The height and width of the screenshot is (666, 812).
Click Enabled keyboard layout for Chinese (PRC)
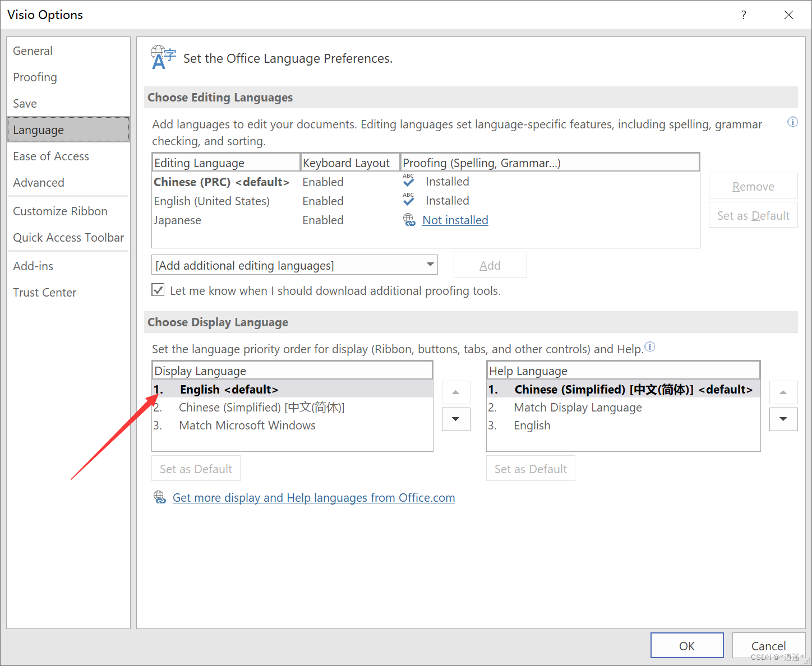[x=323, y=182]
